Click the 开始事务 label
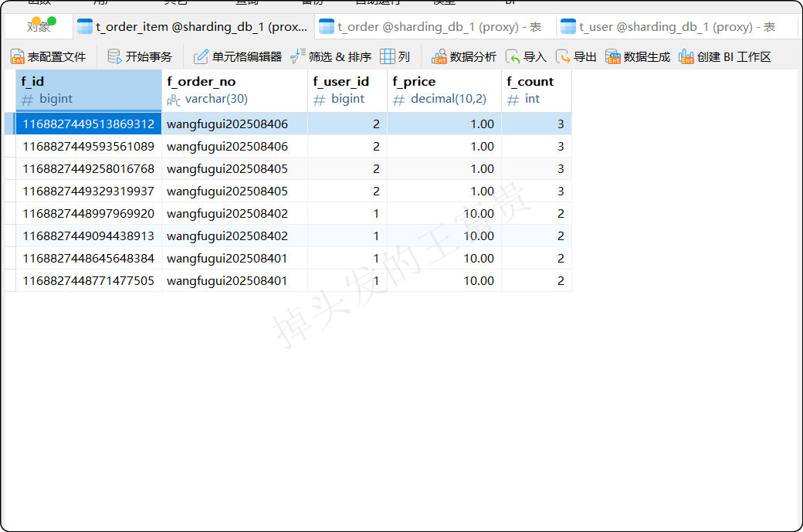Viewport: 803px width, 532px height. coord(149,57)
